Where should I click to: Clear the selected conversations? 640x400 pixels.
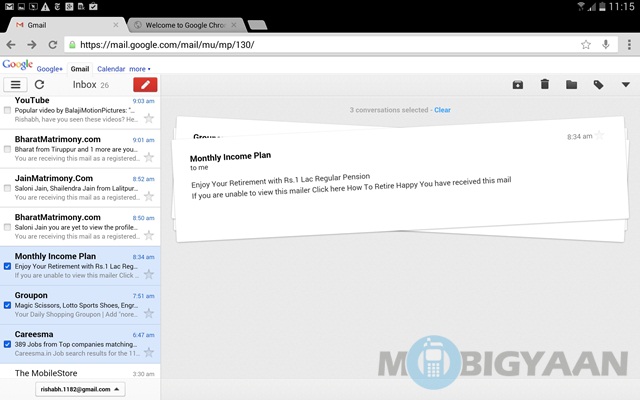(442, 110)
